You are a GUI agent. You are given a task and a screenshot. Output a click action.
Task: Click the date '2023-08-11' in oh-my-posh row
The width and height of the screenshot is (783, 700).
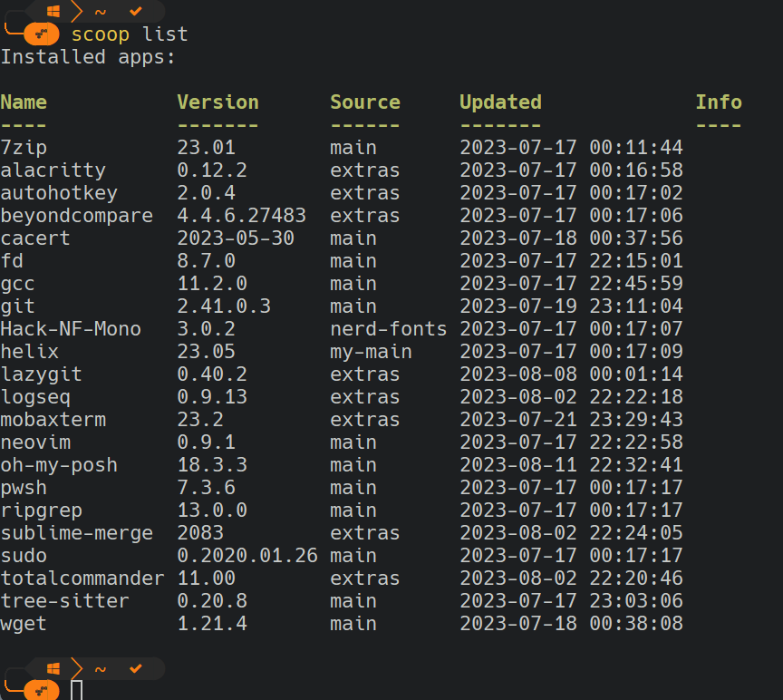point(518,464)
